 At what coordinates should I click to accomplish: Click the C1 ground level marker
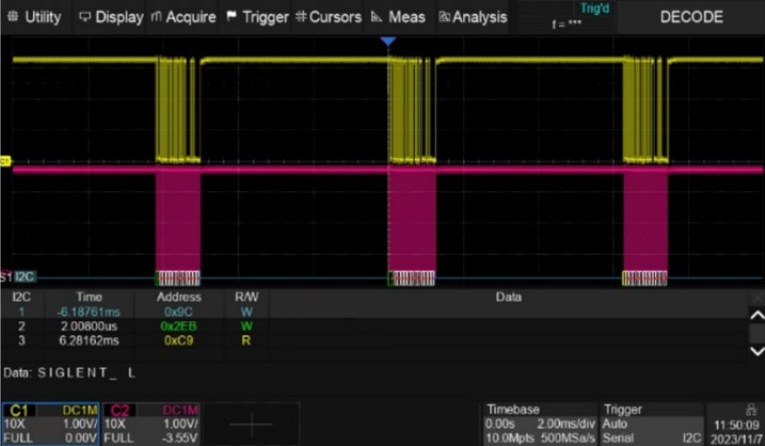(5, 161)
